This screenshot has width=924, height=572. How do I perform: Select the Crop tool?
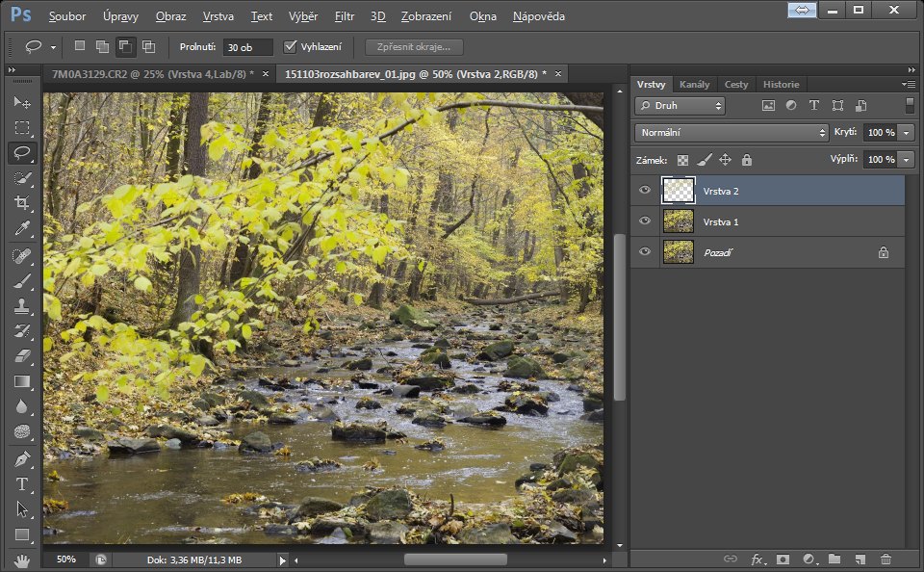[22, 202]
